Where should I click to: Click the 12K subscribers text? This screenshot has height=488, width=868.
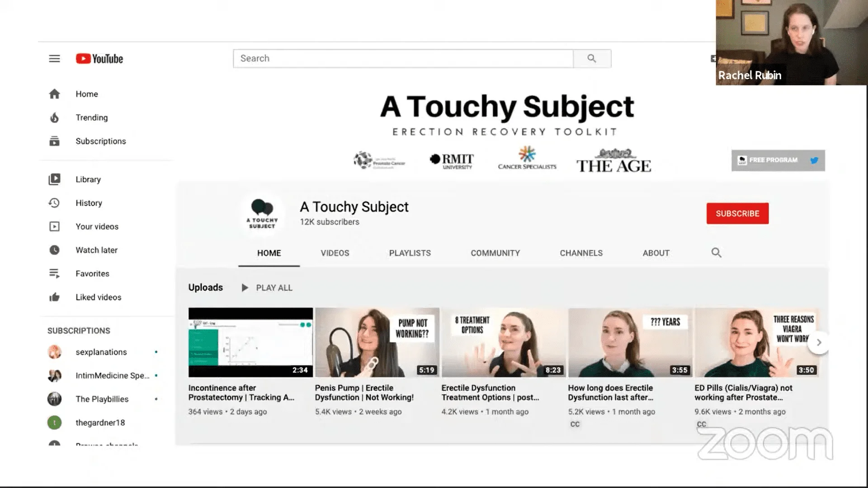[330, 222]
